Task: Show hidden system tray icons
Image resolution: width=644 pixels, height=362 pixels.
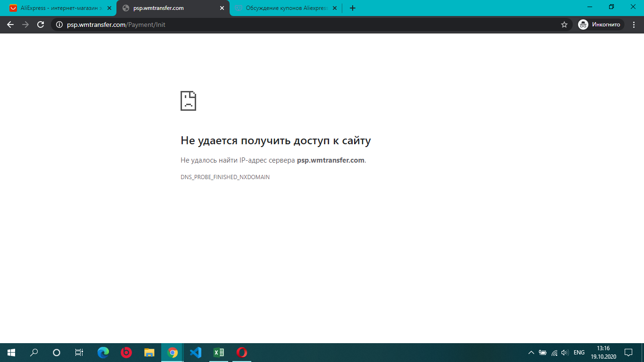Action: [x=531, y=352]
